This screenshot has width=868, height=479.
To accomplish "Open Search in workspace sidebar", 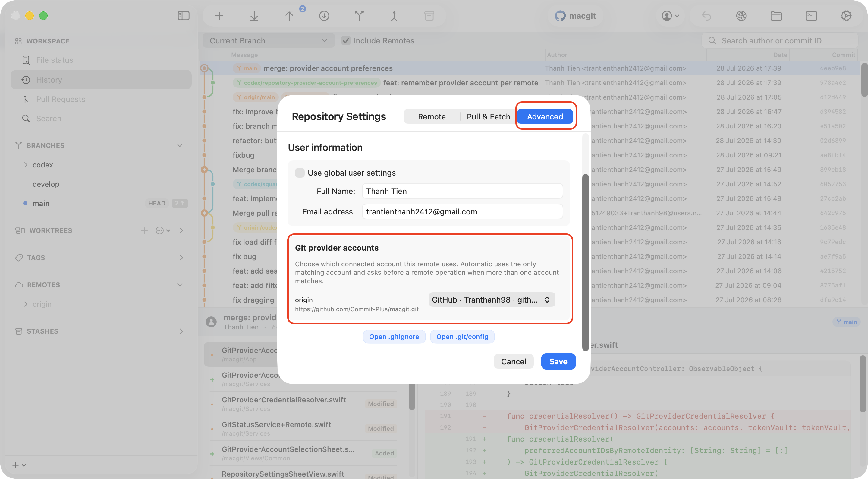I will [101, 119].
